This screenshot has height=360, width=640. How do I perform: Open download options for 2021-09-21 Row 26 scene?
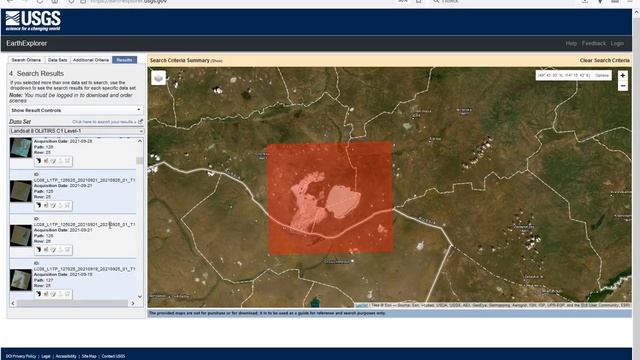click(x=60, y=250)
